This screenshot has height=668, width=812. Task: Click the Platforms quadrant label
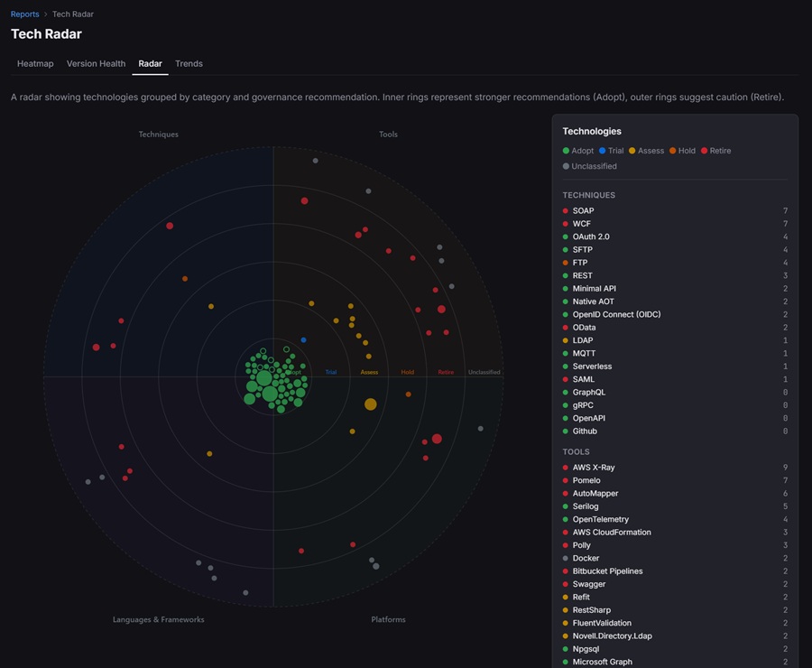[388, 619]
